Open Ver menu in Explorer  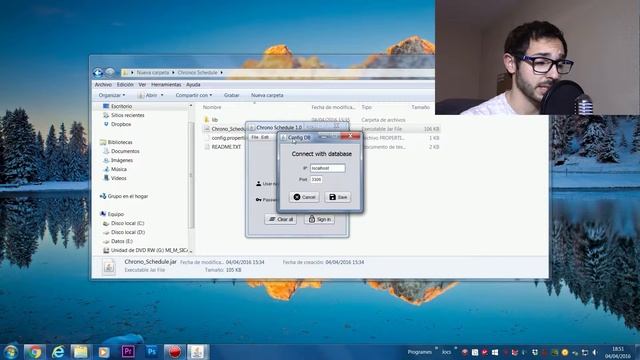pos(142,84)
